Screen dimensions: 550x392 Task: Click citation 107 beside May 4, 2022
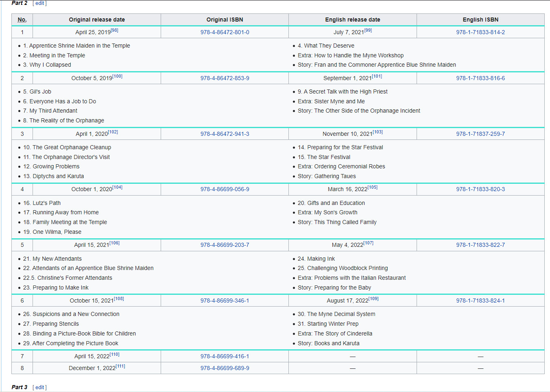[x=368, y=243]
